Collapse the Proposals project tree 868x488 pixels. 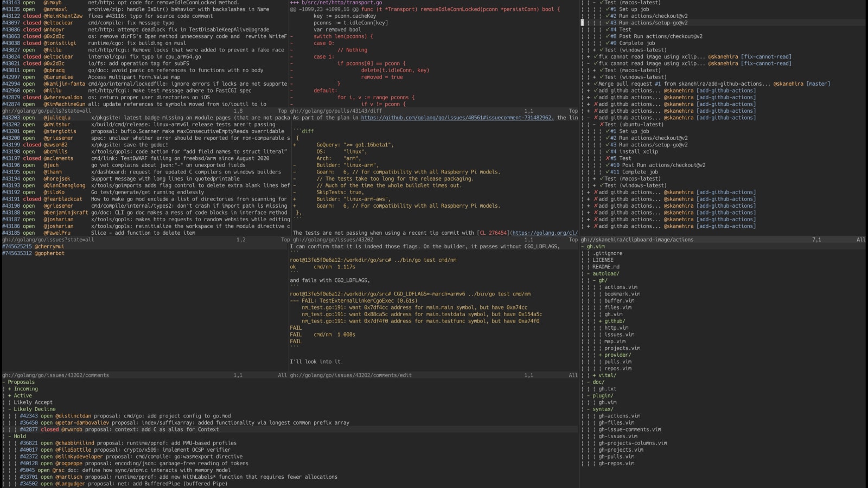pyautogui.click(x=4, y=382)
